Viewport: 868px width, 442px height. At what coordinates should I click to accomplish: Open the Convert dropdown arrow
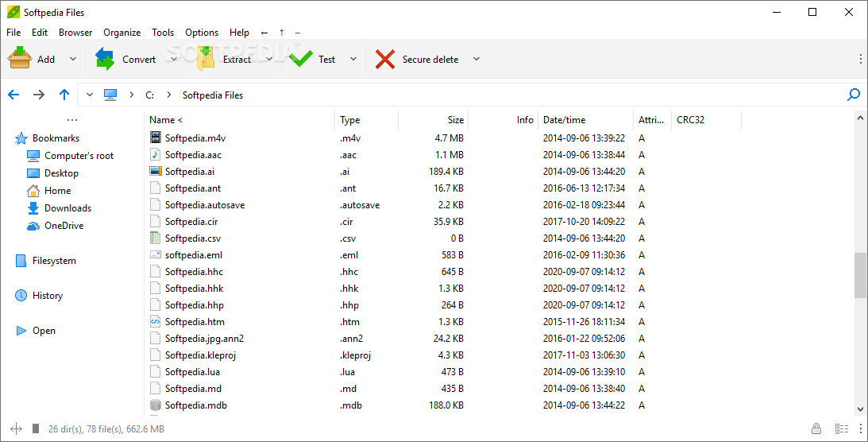point(174,59)
